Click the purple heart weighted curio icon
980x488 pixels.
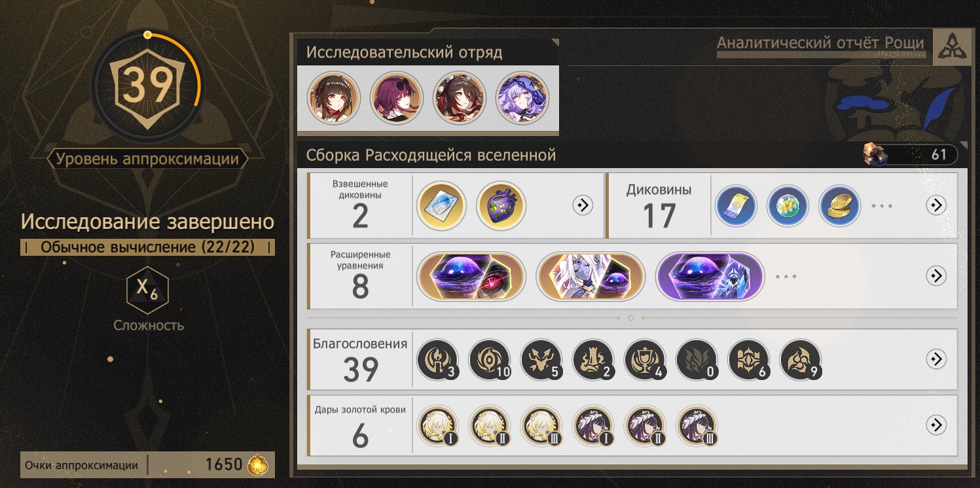click(x=501, y=205)
